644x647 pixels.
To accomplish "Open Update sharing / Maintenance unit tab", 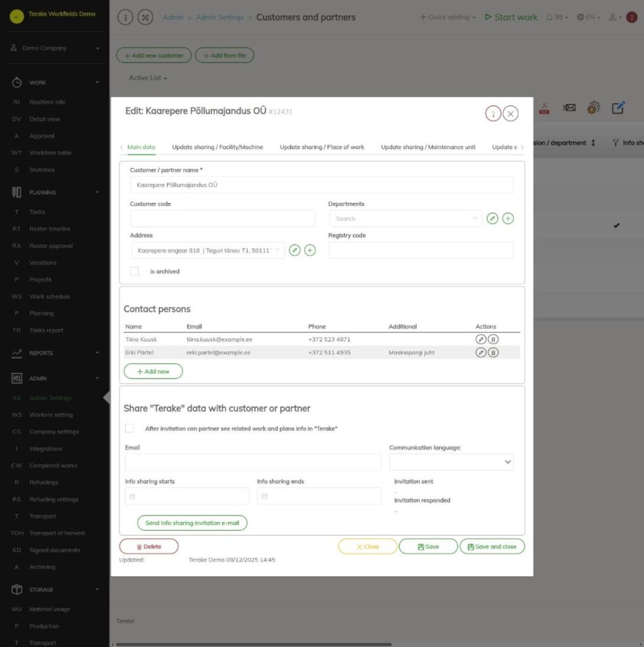I will (428, 147).
